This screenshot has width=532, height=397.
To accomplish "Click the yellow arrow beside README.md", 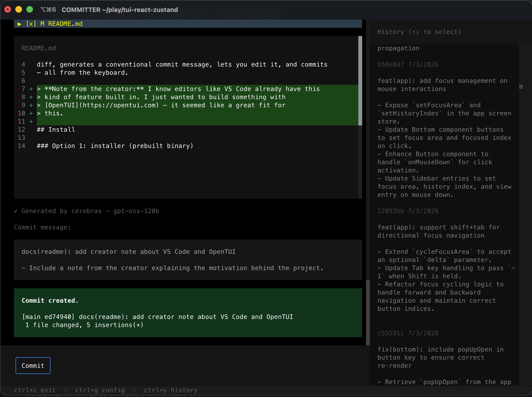I will pos(19,24).
